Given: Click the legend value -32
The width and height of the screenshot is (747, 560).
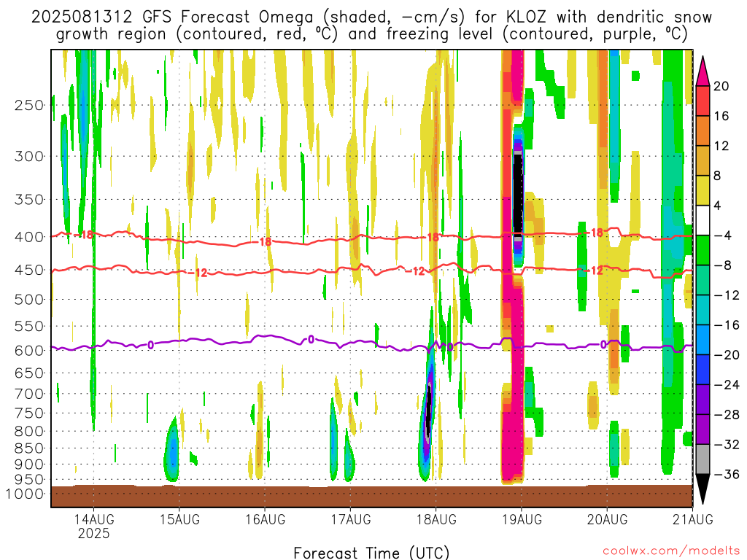Looking at the screenshot, I should click(x=727, y=444).
